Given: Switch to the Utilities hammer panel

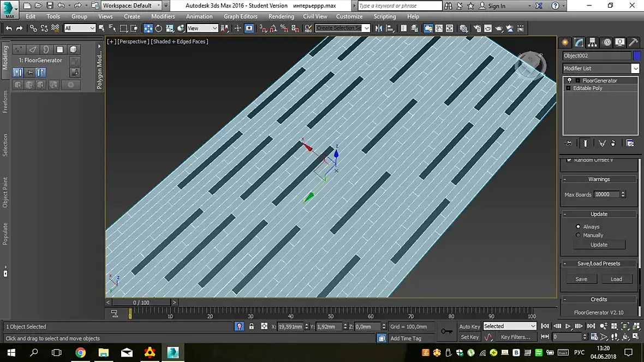Looking at the screenshot, I should point(633,43).
